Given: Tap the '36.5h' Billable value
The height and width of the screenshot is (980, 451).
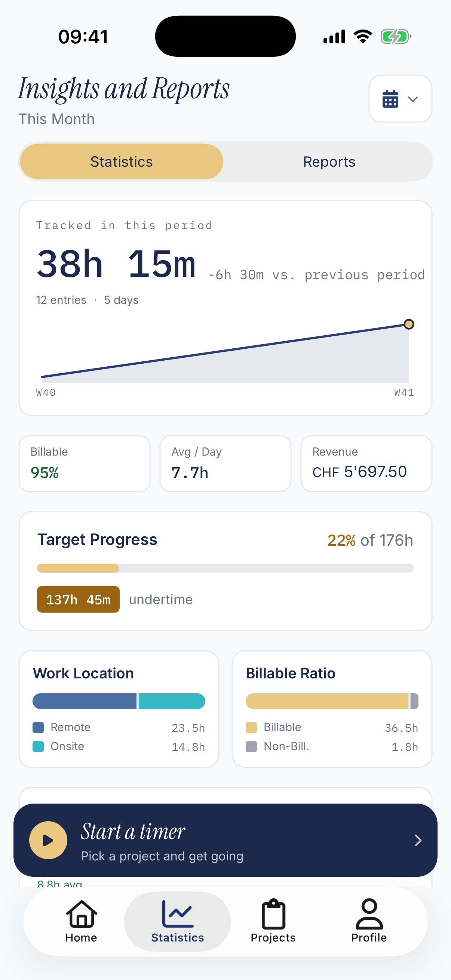Looking at the screenshot, I should 401,728.
